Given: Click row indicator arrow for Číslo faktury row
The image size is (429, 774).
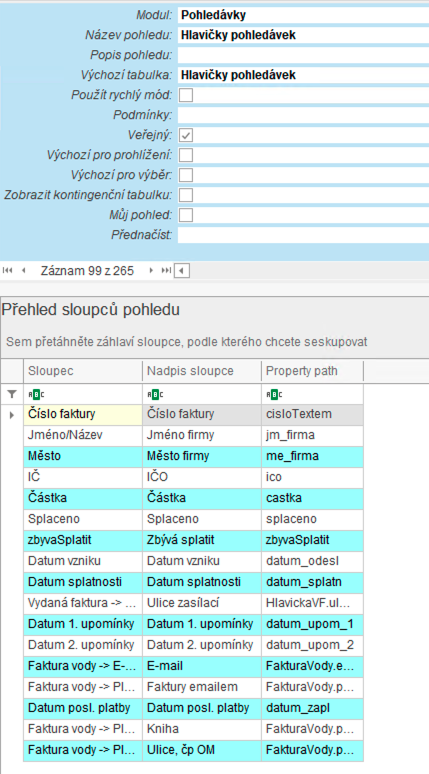Looking at the screenshot, I should (12, 415).
